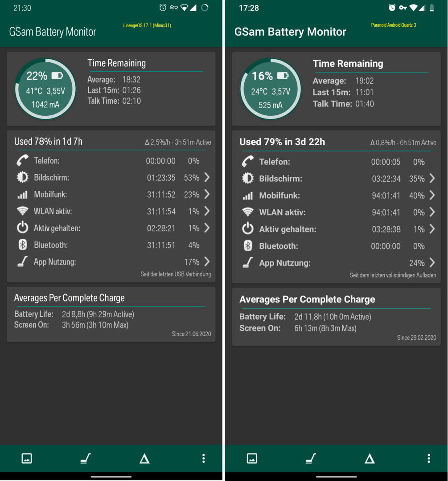This screenshot has height=481, width=448.
Task: Tap broom icon beside App Nutzung 17%
Action: click(x=22, y=261)
